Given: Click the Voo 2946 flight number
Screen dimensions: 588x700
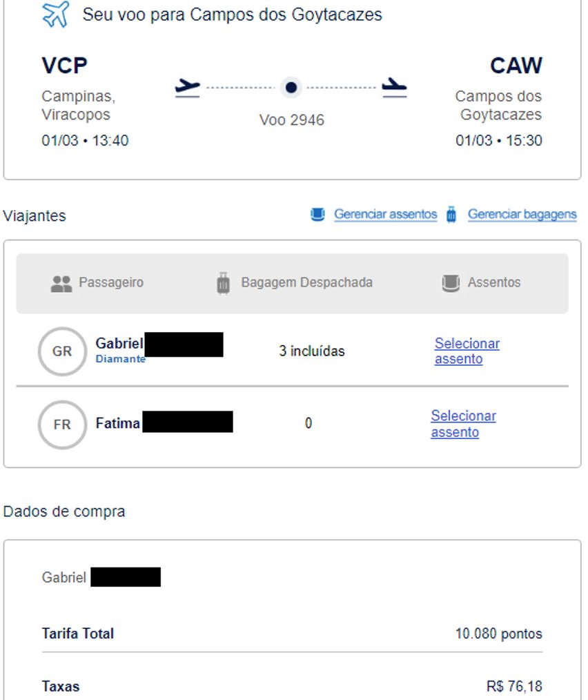Looking at the screenshot, I should pos(291,120).
